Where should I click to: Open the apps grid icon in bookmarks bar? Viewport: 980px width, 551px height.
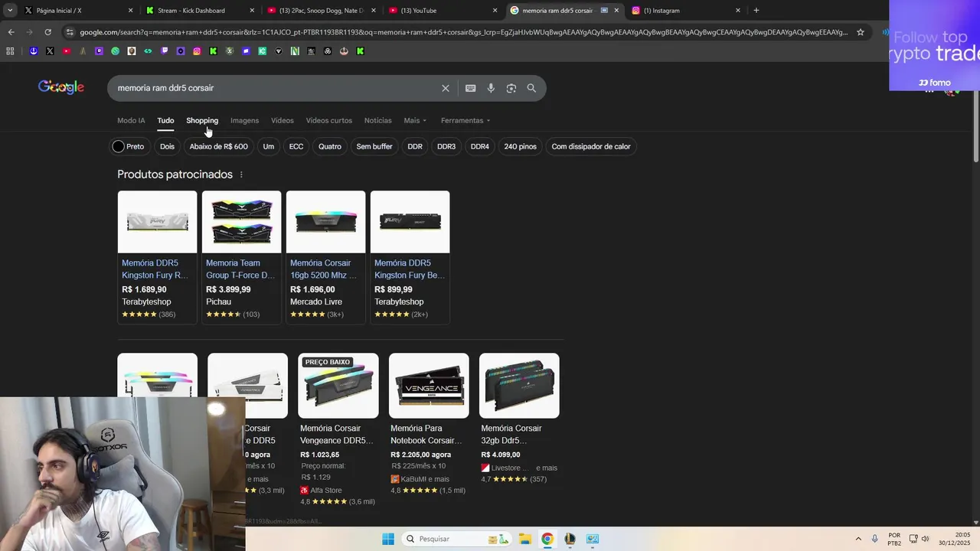[x=10, y=51]
